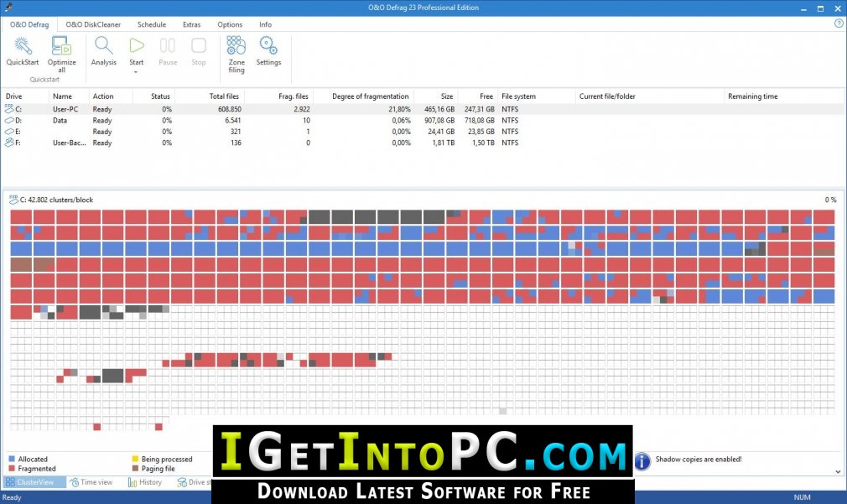Open the Zone filing tool
Screen dimensions: 847x504
click(x=236, y=45)
